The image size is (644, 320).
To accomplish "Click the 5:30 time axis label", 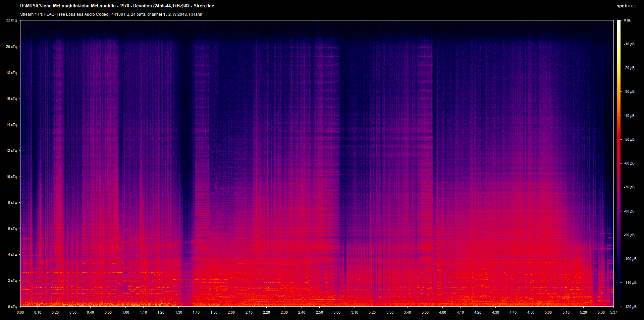I will (601, 312).
